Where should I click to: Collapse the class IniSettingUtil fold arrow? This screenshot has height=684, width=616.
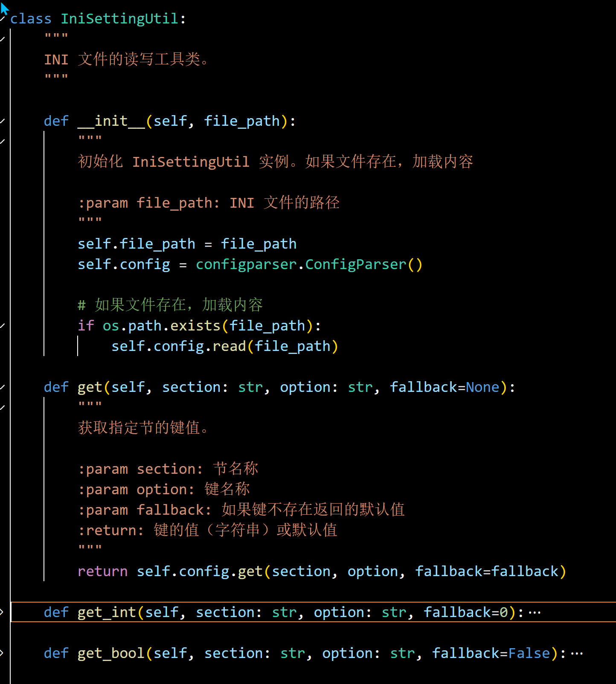(2, 19)
